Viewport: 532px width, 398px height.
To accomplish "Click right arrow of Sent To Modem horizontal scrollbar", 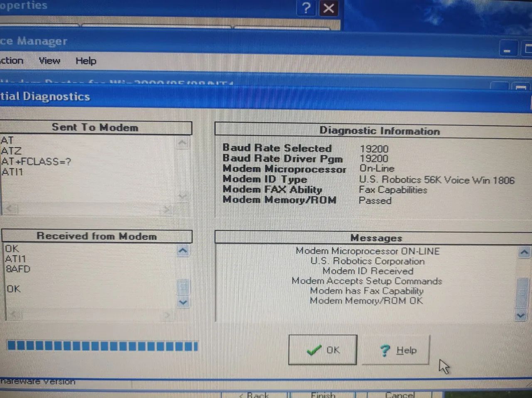I will (167, 209).
